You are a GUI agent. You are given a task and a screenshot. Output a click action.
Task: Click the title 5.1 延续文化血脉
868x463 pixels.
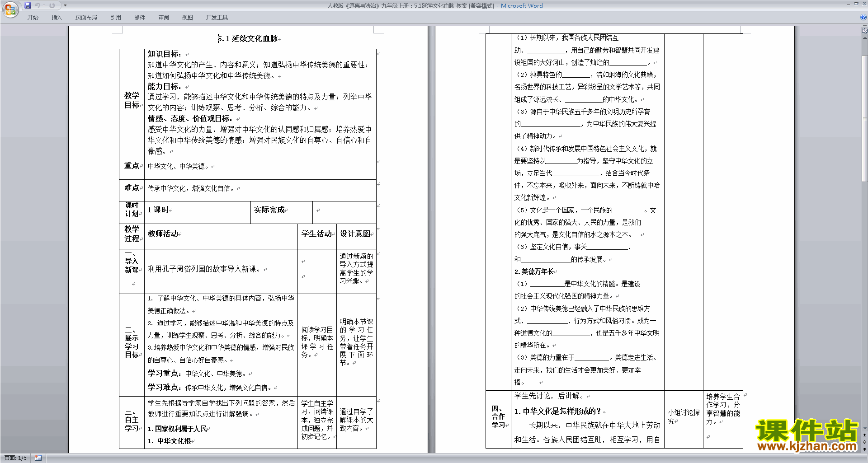[248, 39]
